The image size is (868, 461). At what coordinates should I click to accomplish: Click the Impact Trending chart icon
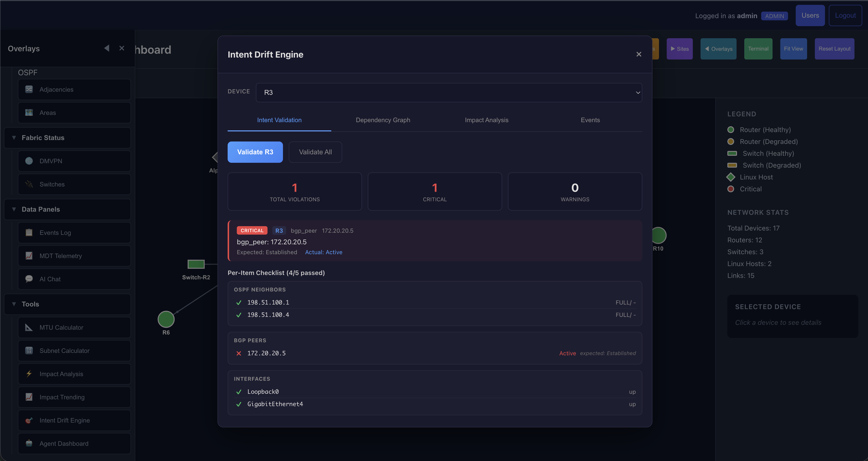click(29, 397)
